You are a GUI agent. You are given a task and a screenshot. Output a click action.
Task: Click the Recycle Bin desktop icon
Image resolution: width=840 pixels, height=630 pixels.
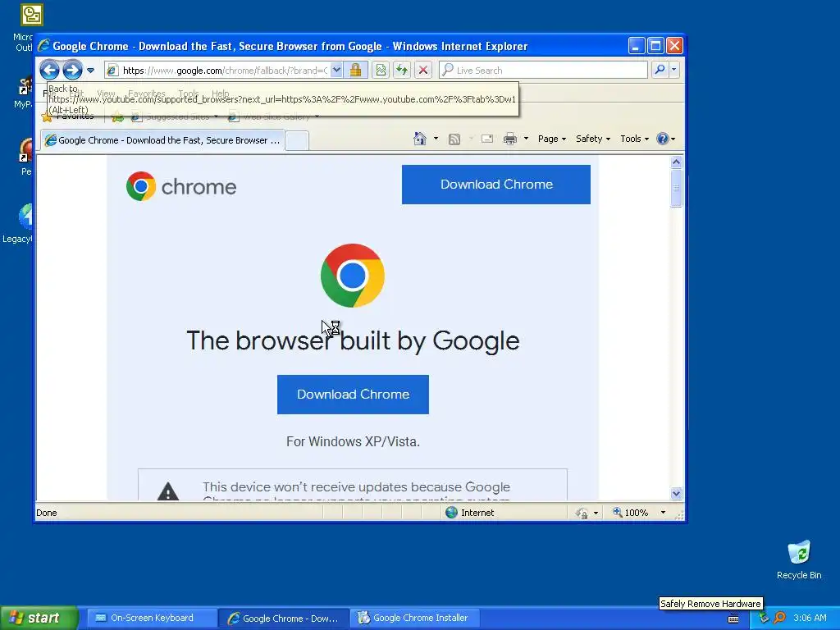(x=799, y=559)
